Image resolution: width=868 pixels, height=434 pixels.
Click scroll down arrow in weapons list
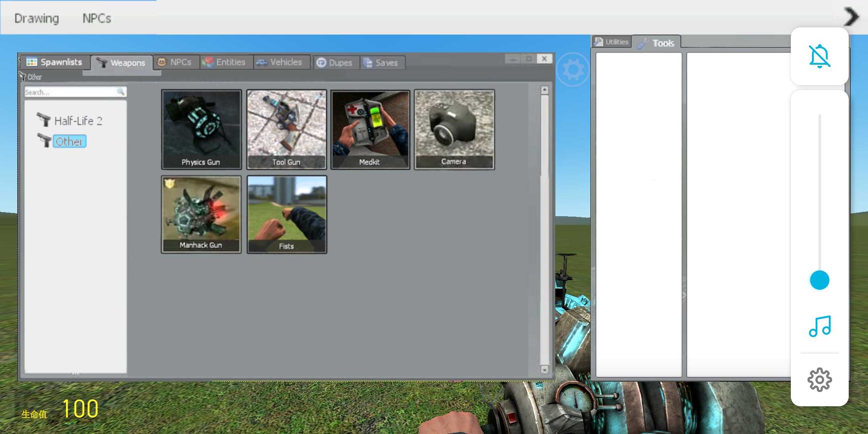pyautogui.click(x=545, y=369)
